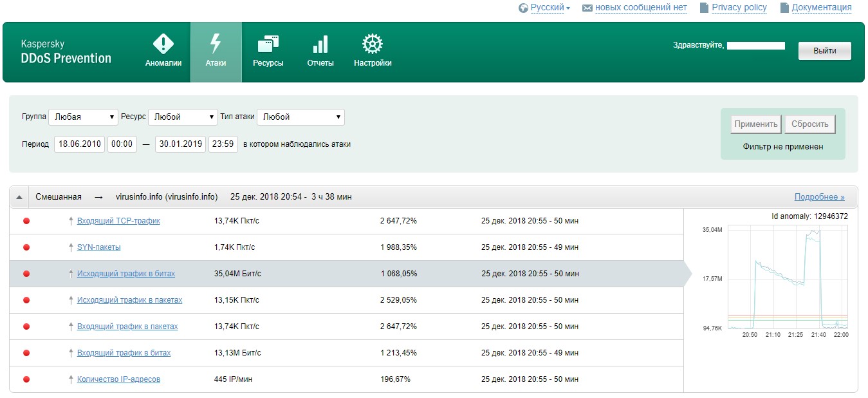Click the outgoing traffic anomaly chart
The width and height of the screenshot is (868, 398).
(787, 277)
